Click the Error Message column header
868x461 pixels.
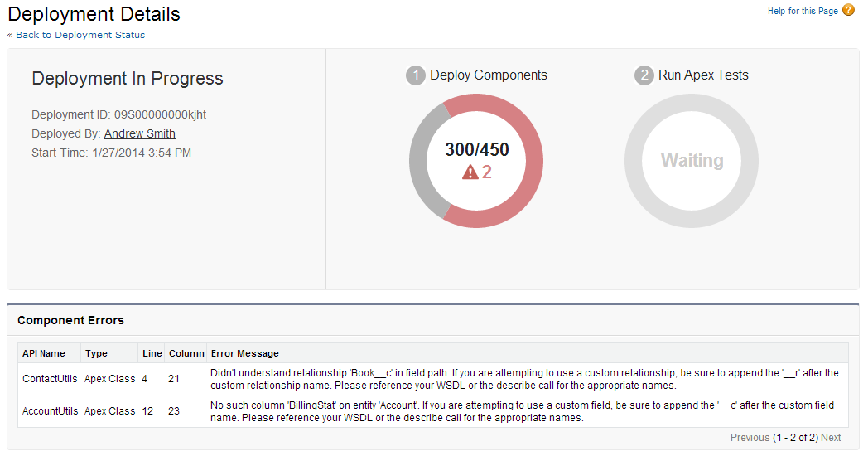pos(244,353)
